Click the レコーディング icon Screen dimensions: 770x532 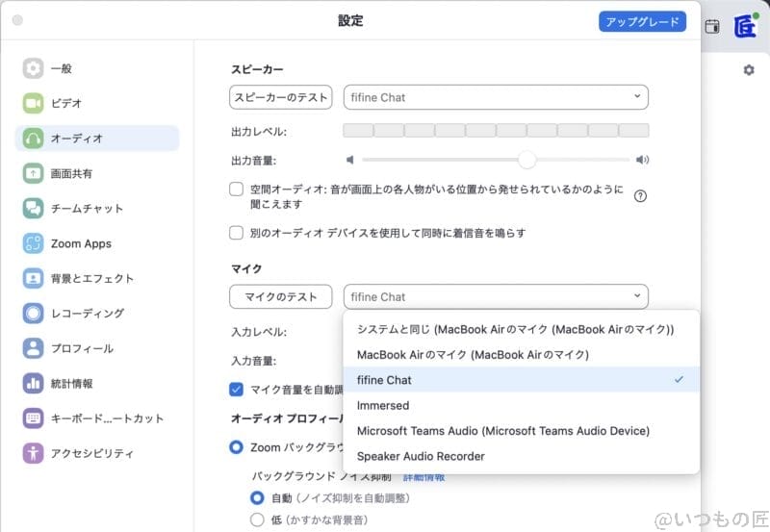(34, 313)
